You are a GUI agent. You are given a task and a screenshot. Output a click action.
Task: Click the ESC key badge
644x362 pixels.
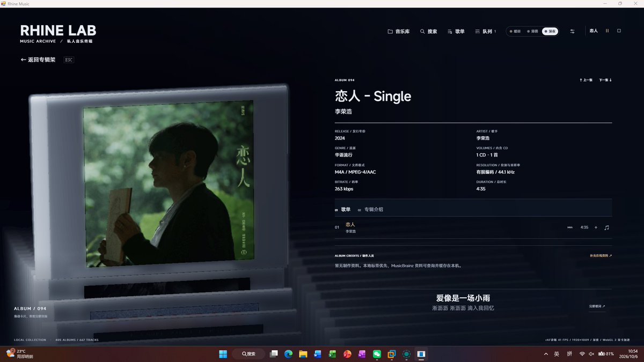69,60
